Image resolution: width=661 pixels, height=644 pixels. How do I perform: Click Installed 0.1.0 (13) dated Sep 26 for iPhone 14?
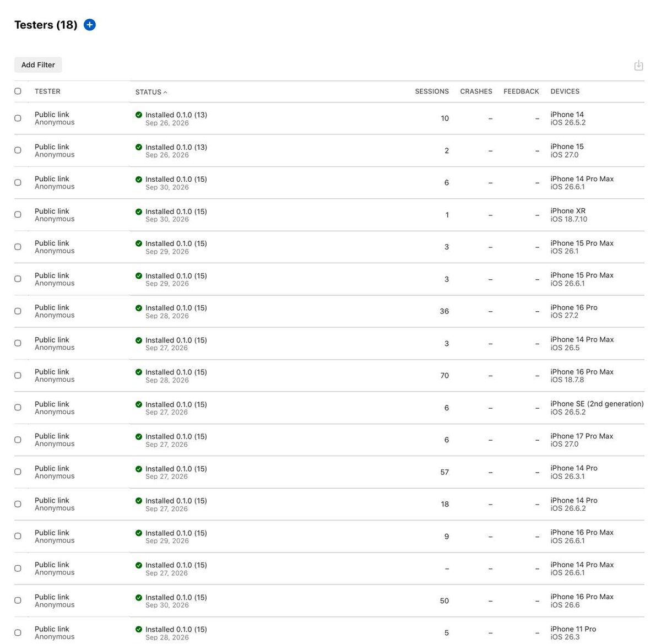[176, 115]
